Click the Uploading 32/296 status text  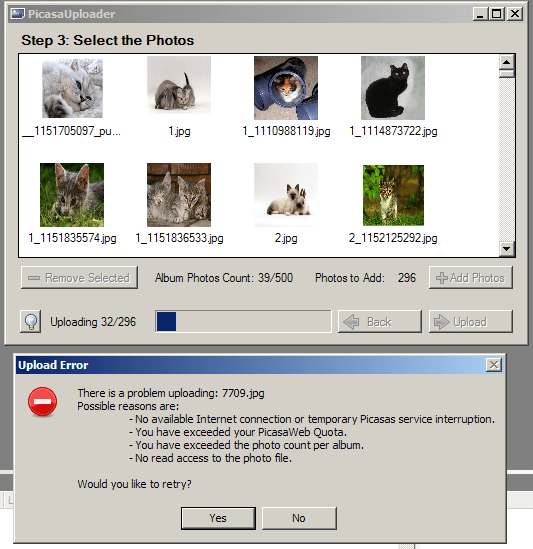[93, 322]
